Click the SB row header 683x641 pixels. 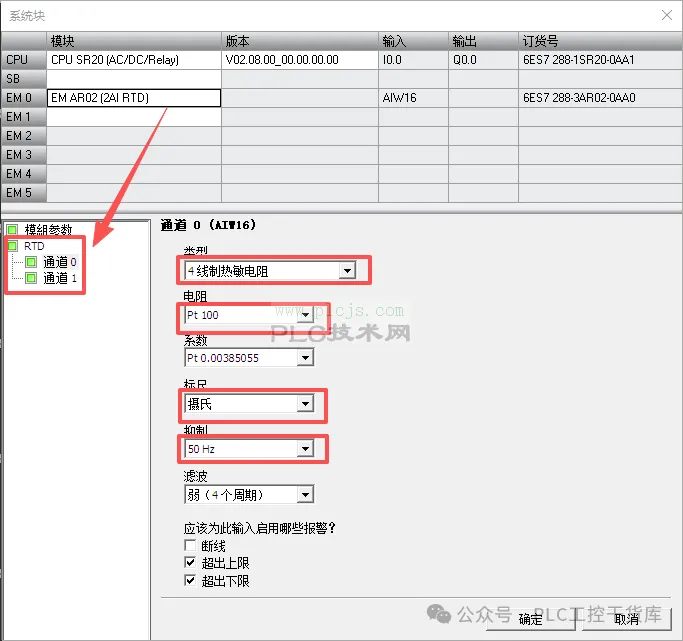point(24,79)
